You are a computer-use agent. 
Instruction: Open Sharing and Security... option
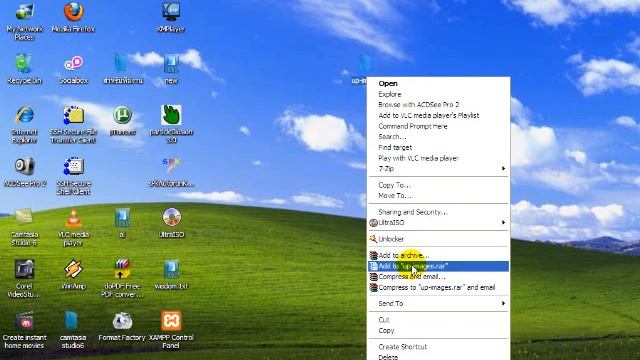tap(439, 212)
